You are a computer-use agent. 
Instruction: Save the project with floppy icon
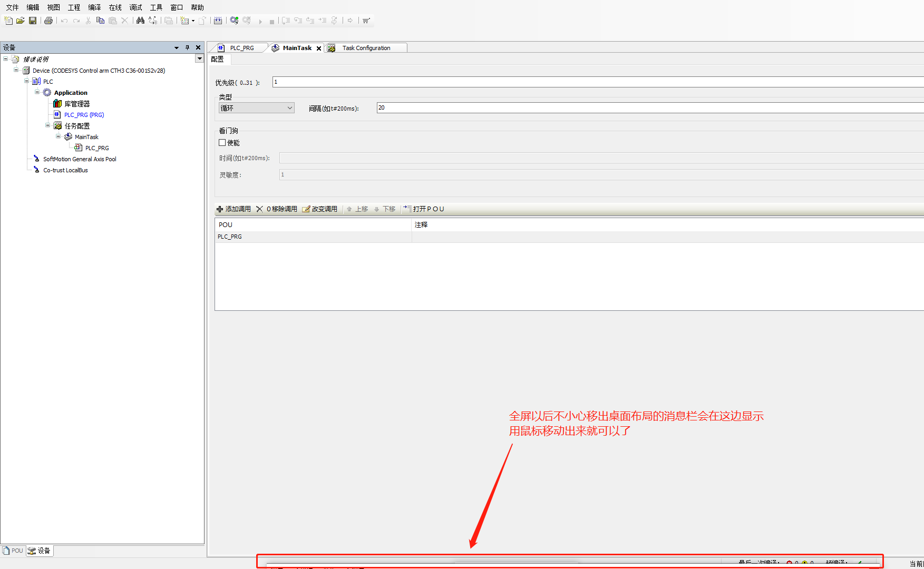(33, 21)
